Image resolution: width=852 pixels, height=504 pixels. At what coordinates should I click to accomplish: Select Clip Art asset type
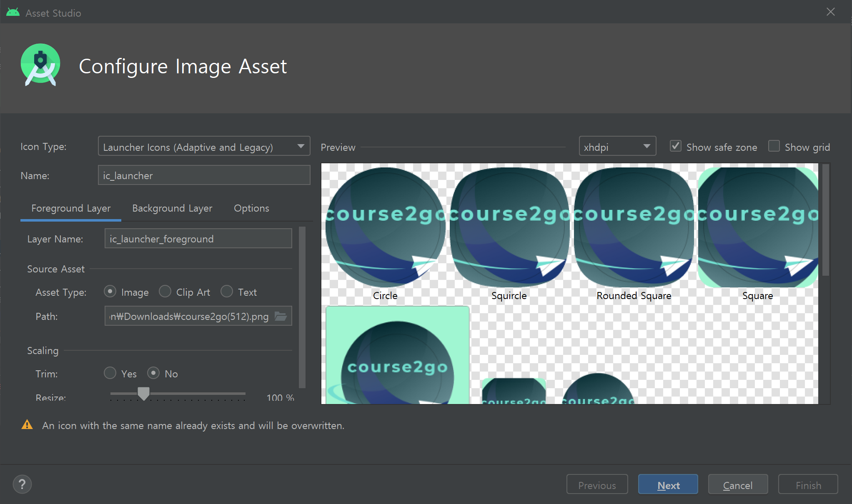[165, 292]
